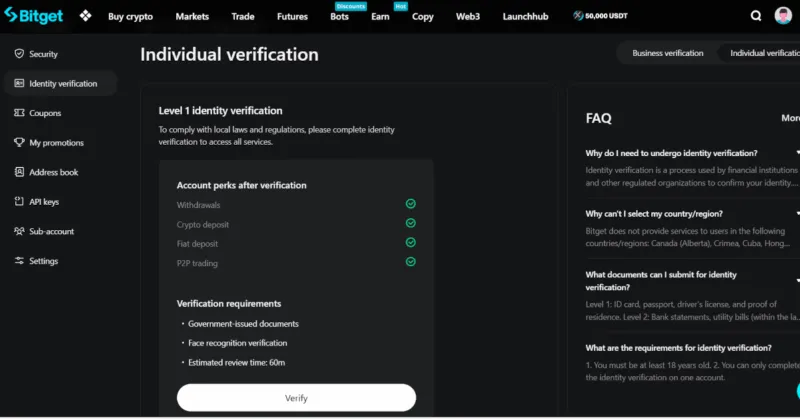Open the Copy menu
The height and width of the screenshot is (419, 800).
pyautogui.click(x=422, y=17)
